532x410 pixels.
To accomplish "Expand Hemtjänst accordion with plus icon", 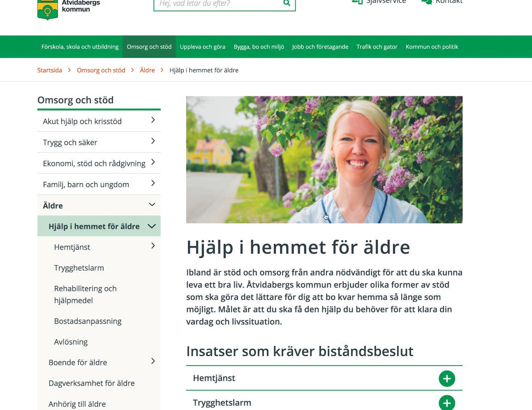I will (447, 378).
